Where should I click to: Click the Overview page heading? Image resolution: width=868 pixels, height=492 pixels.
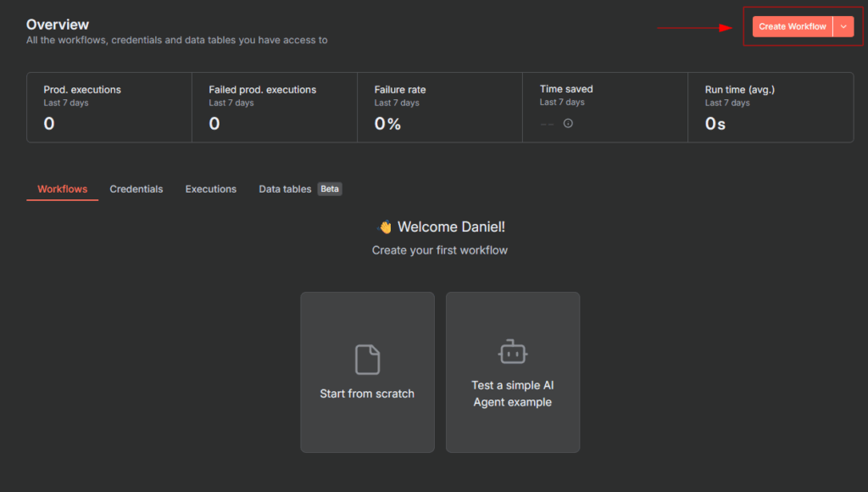[58, 25]
